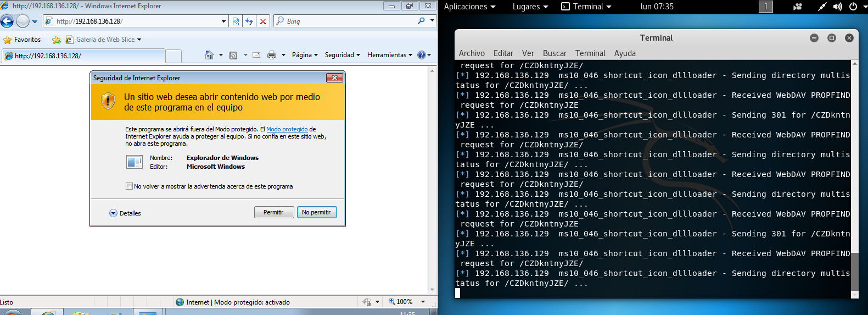This screenshot has height=315, width=868.
Task: Open the Terminal app menu in top panel
Action: coord(586,7)
